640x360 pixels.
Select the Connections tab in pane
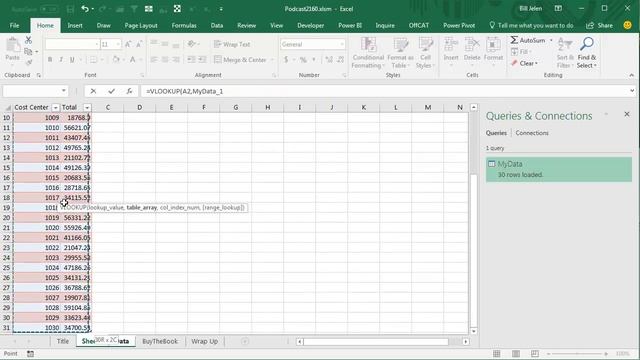pos(532,133)
